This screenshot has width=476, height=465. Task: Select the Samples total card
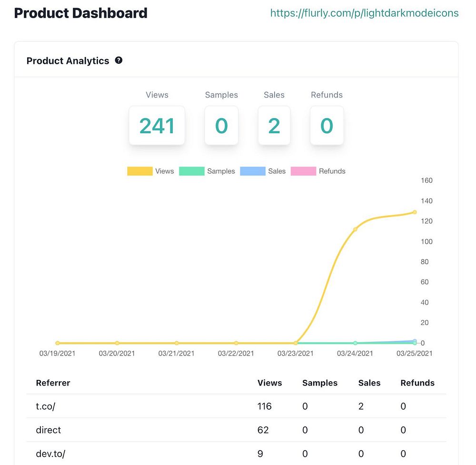click(221, 126)
